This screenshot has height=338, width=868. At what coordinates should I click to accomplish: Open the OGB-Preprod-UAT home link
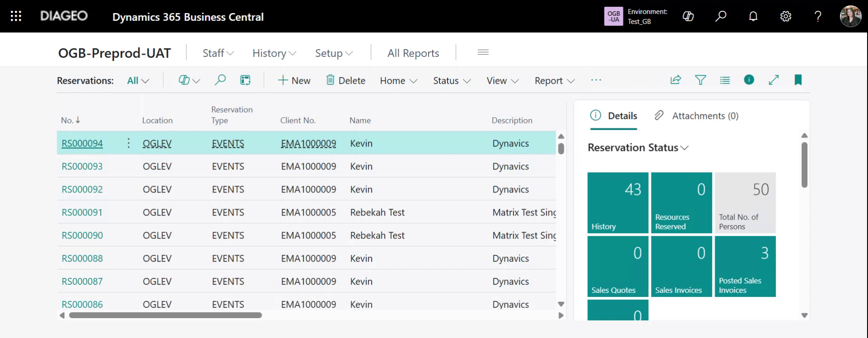(114, 53)
